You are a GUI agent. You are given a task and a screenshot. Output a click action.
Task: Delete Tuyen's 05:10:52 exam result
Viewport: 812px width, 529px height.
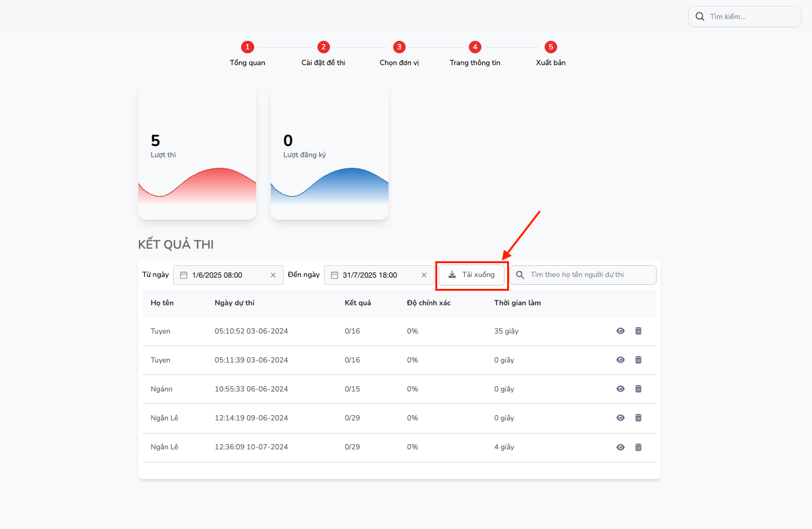[x=638, y=331]
